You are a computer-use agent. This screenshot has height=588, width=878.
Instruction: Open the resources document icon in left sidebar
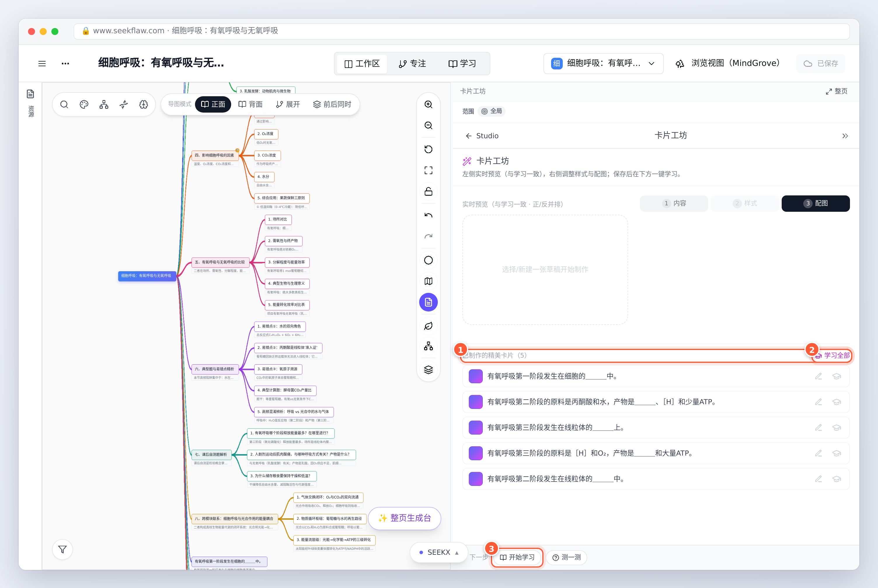pos(31,94)
